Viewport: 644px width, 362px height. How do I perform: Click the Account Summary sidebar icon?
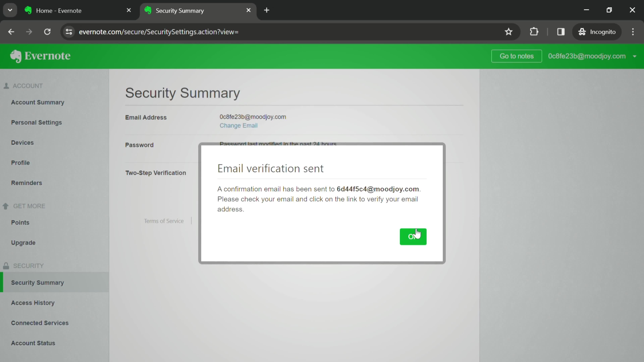pos(38,102)
